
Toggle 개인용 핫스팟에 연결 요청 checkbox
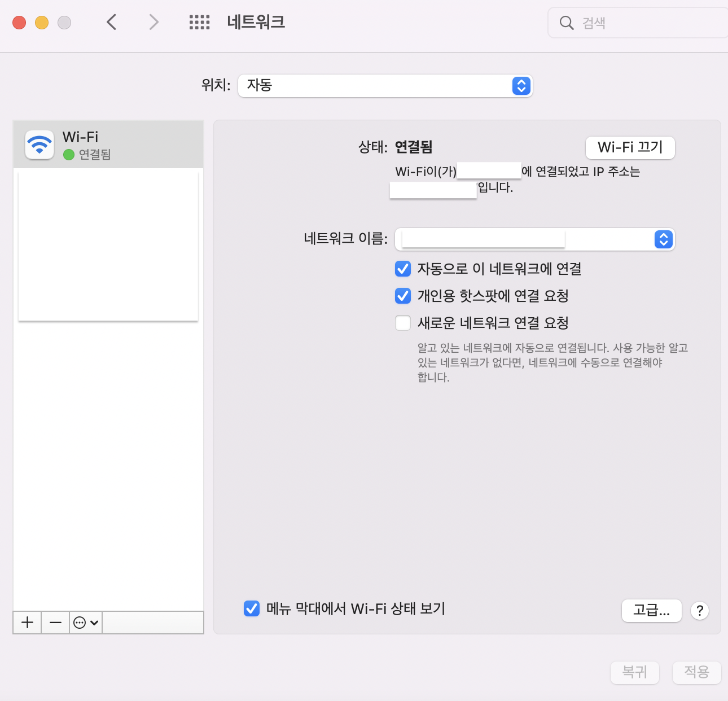click(x=403, y=296)
